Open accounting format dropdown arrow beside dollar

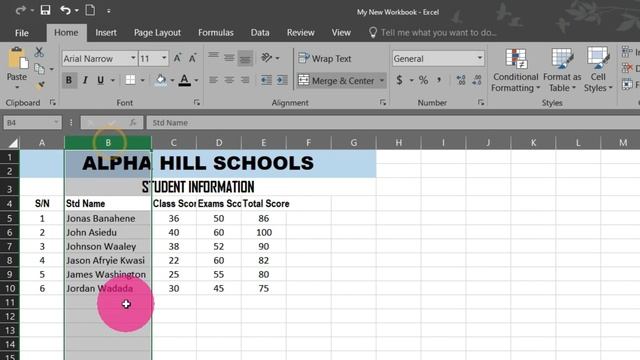pos(411,80)
